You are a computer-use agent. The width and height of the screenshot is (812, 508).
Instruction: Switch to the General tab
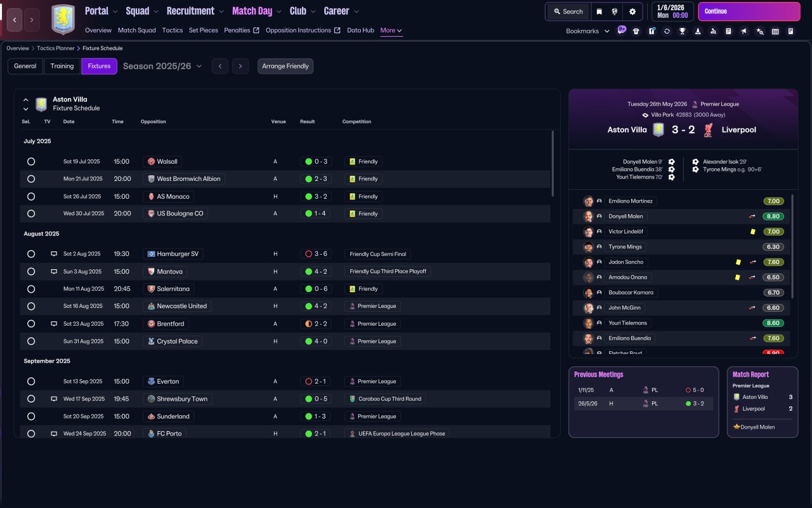coord(25,66)
